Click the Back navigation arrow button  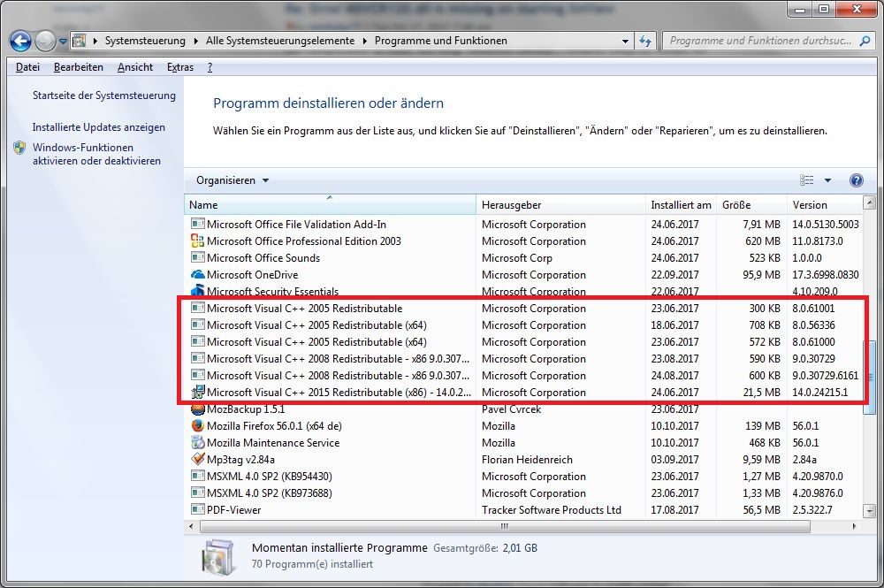coord(20,41)
